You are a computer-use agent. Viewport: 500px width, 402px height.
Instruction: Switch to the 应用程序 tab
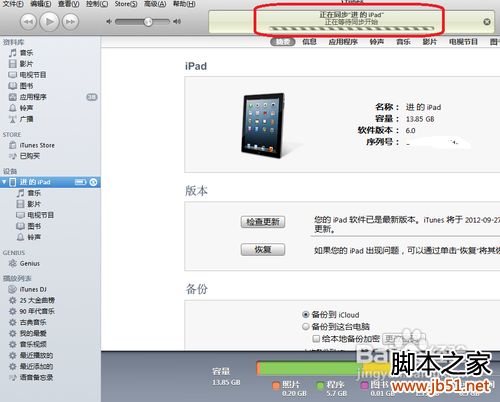(343, 42)
